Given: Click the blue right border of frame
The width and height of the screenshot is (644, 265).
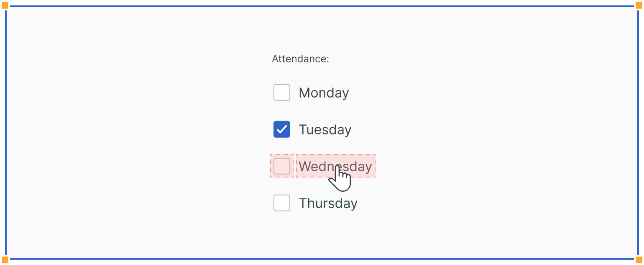Looking at the screenshot, I should click(x=638, y=132).
